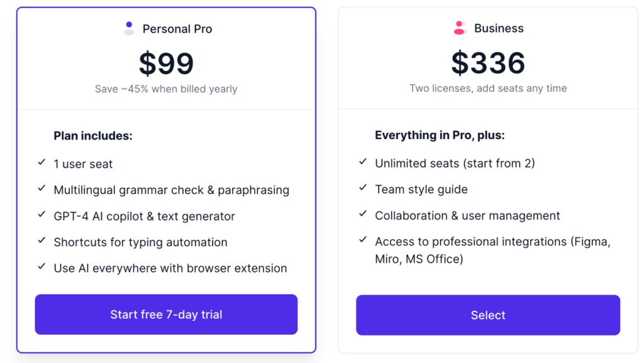644x363 pixels.
Task: Click checkmark beside Team style guide
Action: (x=363, y=187)
